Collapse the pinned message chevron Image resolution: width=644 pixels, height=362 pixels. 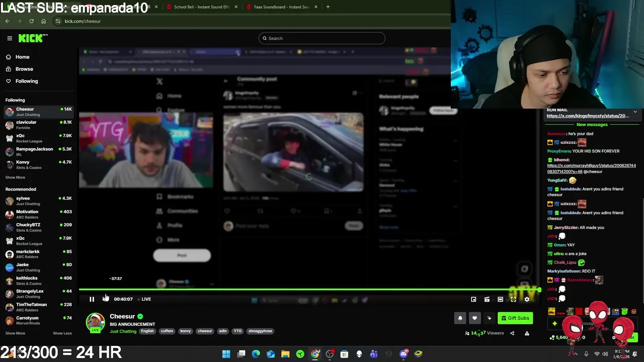pos(635,111)
